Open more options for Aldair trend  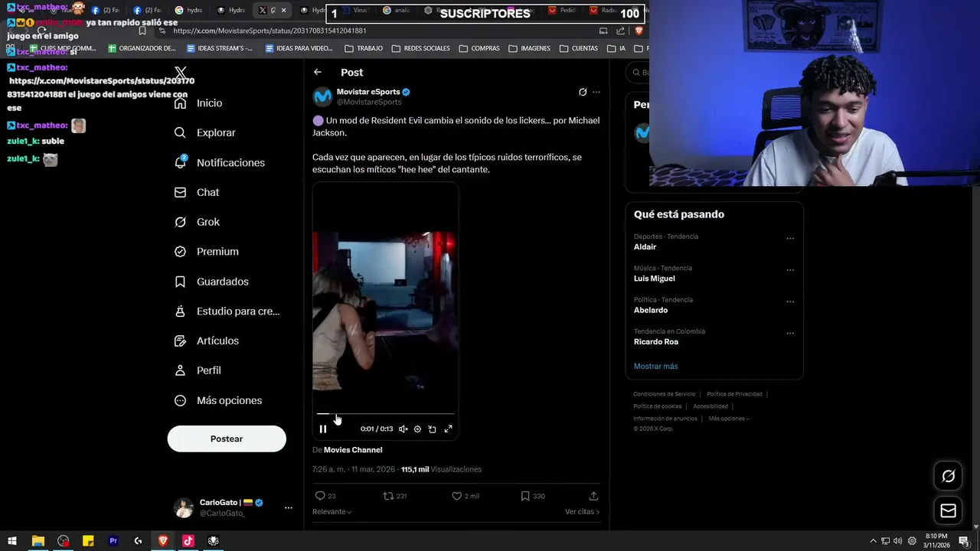(x=790, y=239)
